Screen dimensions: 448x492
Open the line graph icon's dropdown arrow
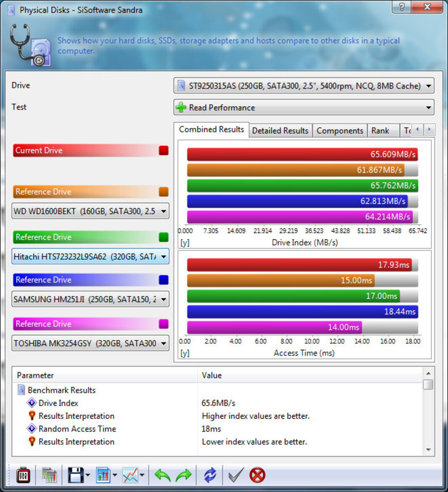pyautogui.click(x=142, y=475)
